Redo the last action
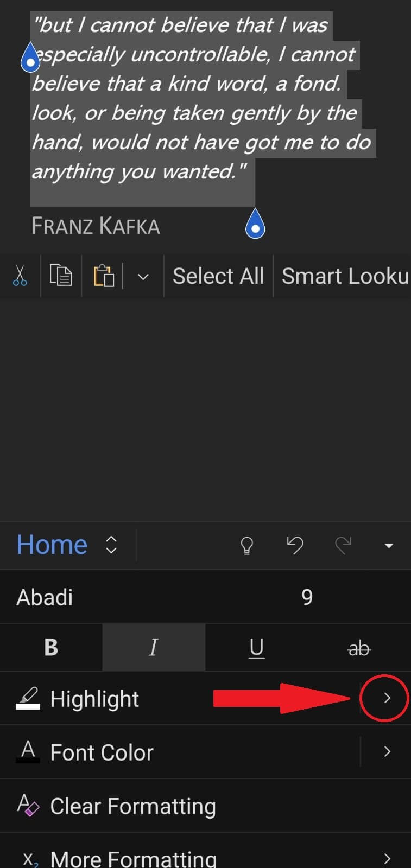This screenshot has width=411, height=868. (x=344, y=546)
